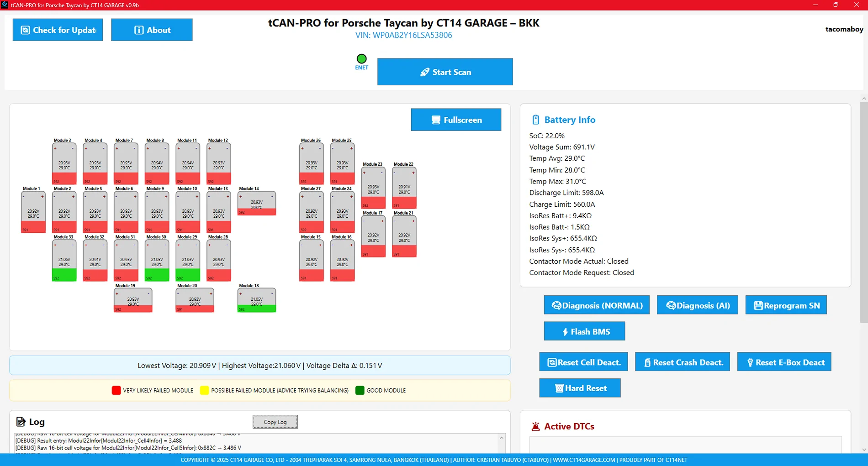Click Contactor Mode Actual: Closed line
Viewport: 868px width, 466px height.
pos(579,261)
